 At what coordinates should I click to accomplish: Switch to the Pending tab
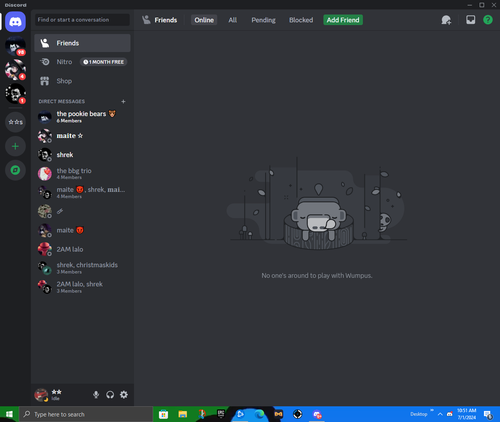263,20
